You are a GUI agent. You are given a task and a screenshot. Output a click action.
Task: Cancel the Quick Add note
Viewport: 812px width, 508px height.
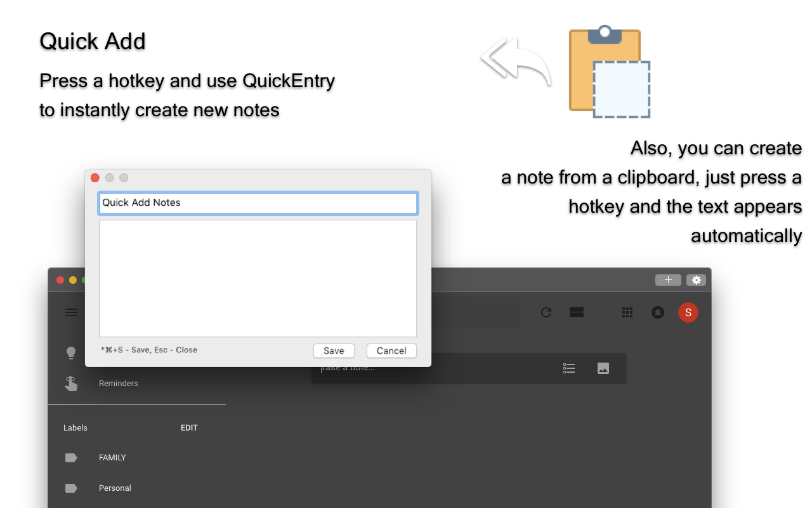pyautogui.click(x=391, y=351)
